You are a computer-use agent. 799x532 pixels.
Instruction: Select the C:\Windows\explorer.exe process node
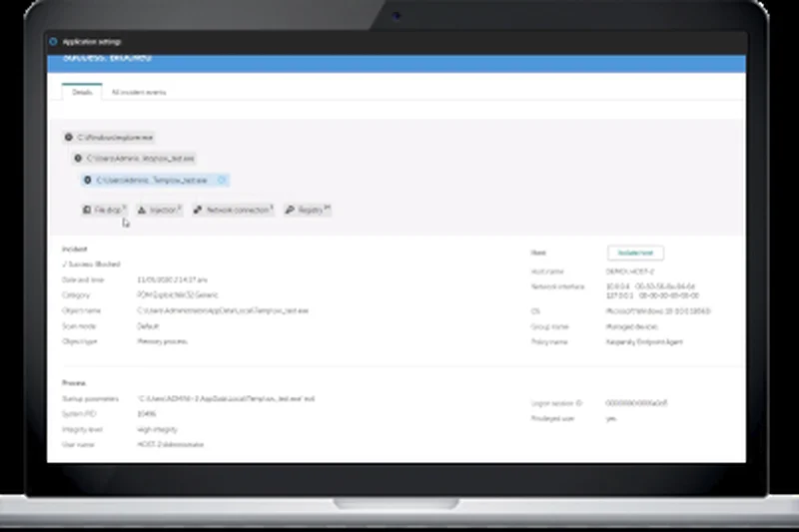pyautogui.click(x=109, y=138)
